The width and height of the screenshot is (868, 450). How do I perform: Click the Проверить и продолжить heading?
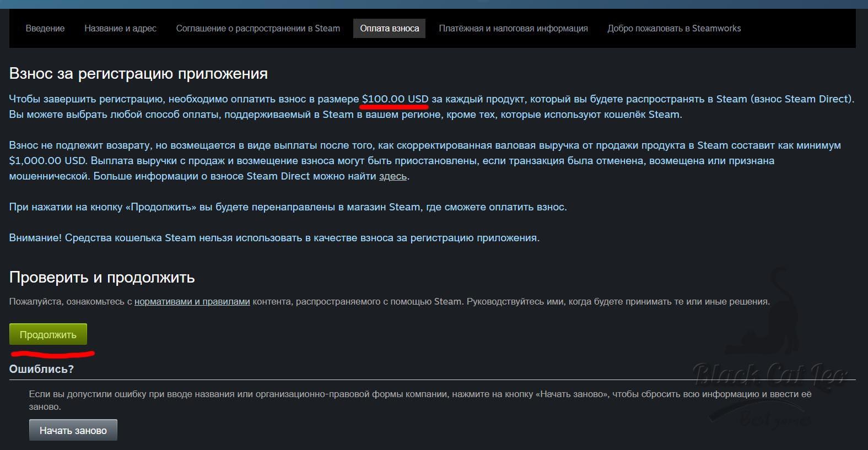click(x=102, y=276)
